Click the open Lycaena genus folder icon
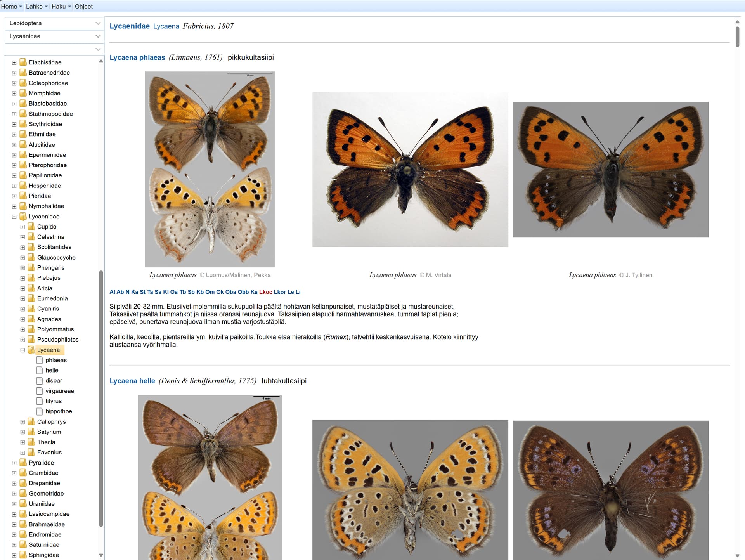Screen dimensions: 745x560 coord(32,350)
